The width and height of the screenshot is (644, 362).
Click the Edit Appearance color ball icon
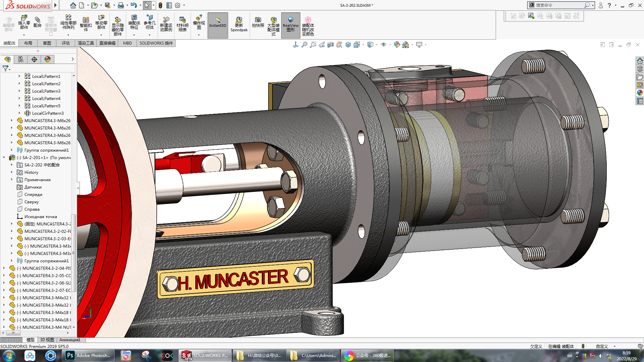pyautogui.click(x=397, y=45)
